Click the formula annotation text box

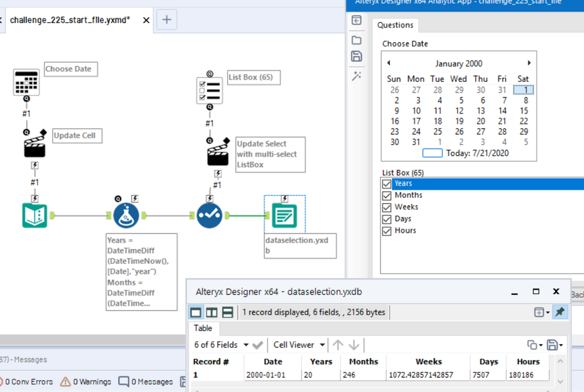(x=142, y=272)
